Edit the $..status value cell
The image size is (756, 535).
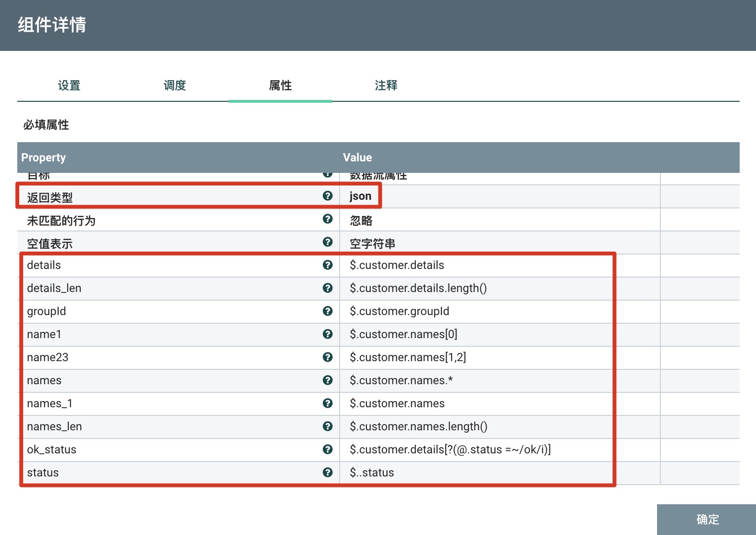click(372, 473)
